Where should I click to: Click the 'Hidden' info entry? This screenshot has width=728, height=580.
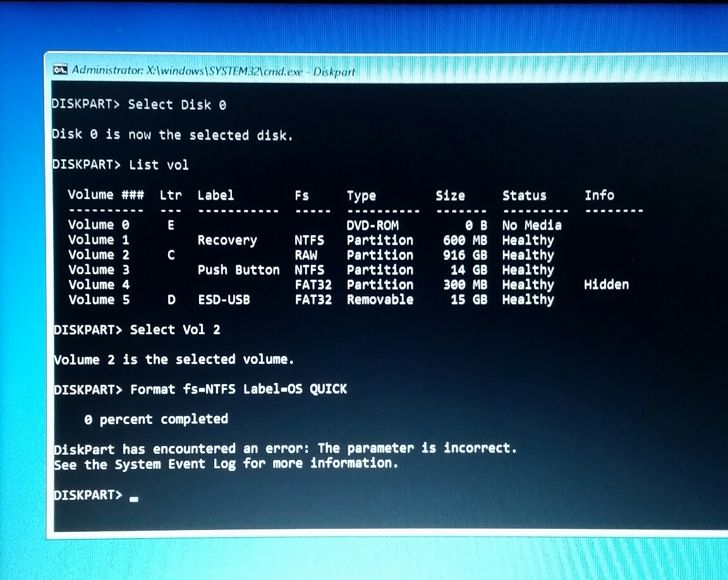click(607, 284)
